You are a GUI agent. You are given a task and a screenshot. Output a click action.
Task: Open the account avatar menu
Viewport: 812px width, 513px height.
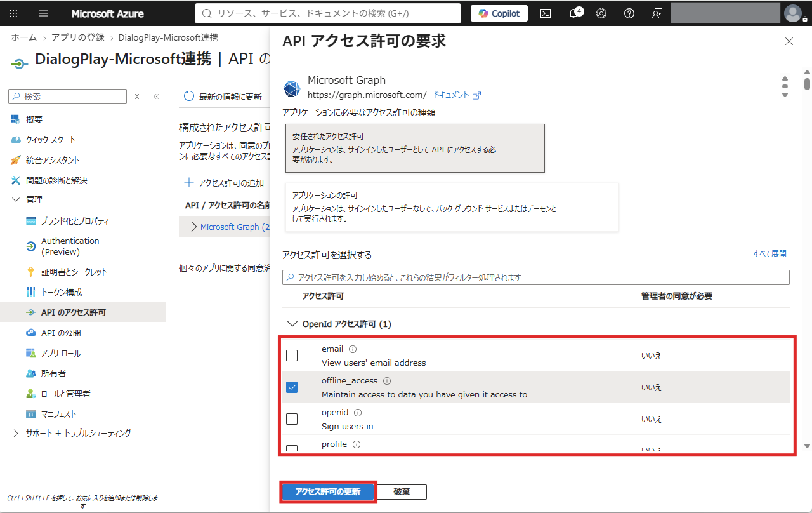pos(793,13)
